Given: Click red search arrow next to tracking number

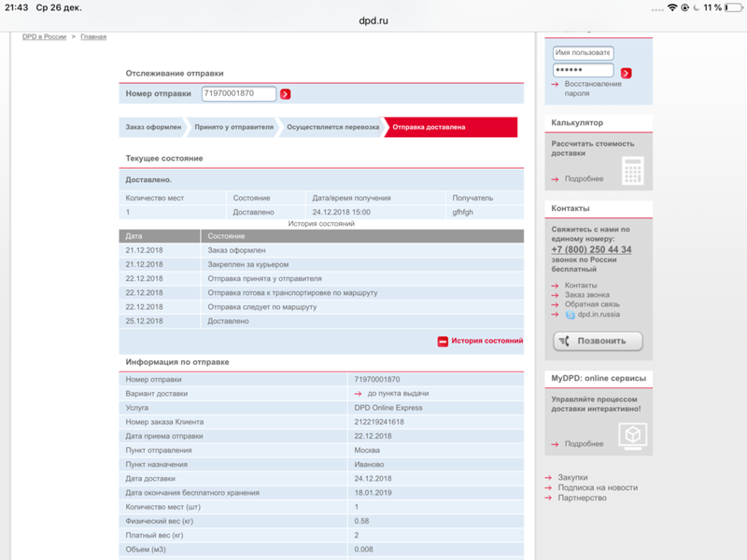Looking at the screenshot, I should (x=286, y=94).
